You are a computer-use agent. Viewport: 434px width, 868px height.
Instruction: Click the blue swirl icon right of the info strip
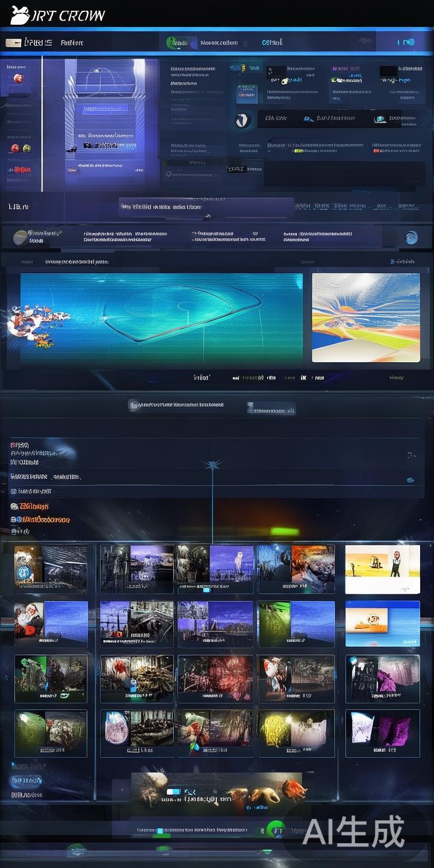pos(411,237)
